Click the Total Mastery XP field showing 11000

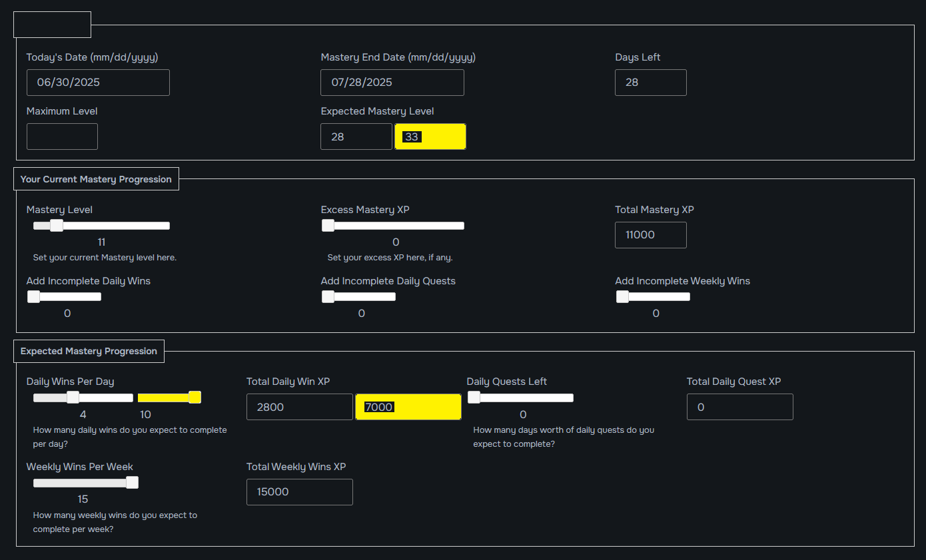click(x=651, y=235)
